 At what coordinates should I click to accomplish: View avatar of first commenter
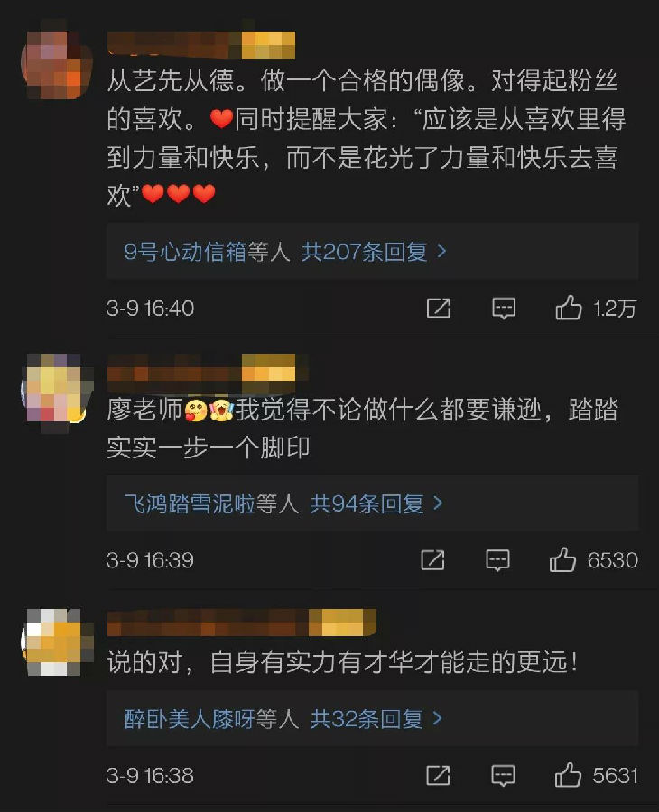(57, 64)
